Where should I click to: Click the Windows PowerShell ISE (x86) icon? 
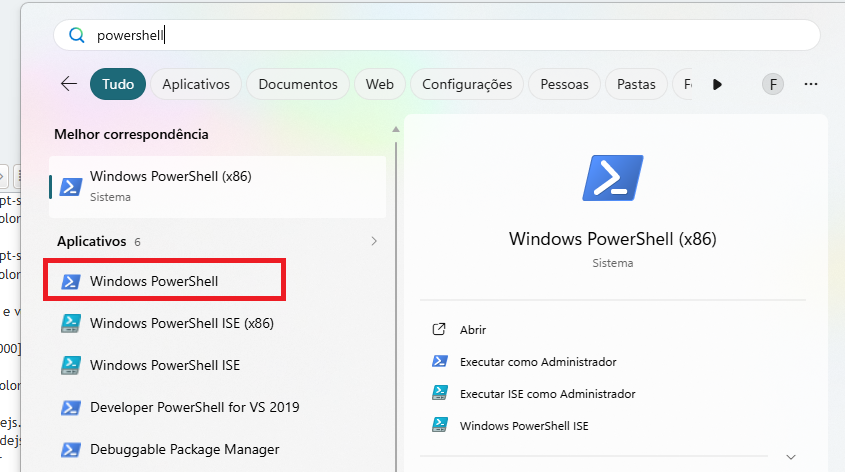(71, 323)
